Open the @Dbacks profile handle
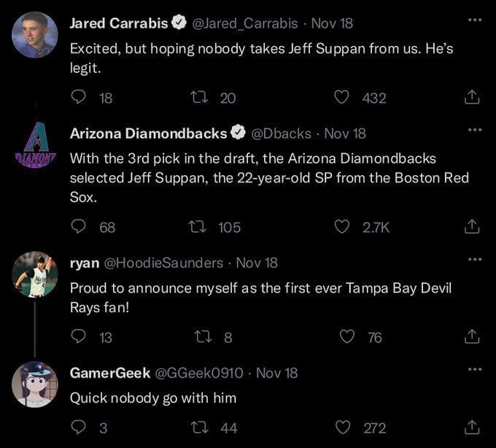 pyautogui.click(x=281, y=134)
